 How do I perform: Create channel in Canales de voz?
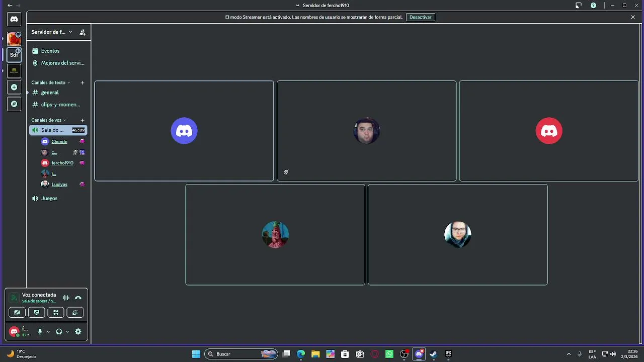83,120
